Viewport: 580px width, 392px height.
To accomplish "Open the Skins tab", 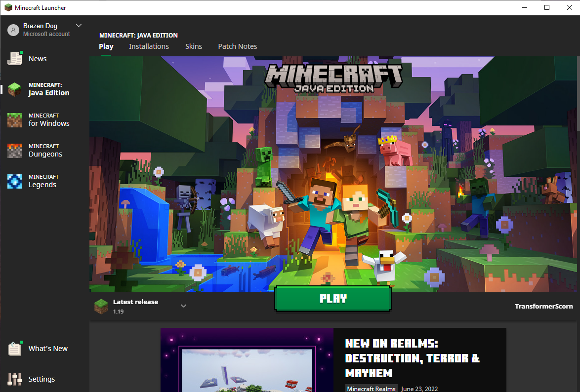I will 194,46.
